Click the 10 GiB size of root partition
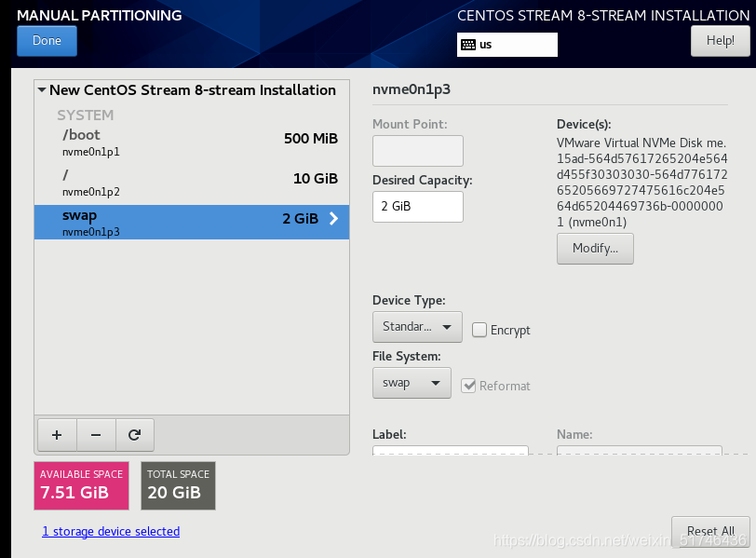Screen dimensions: 756x558 pos(316,179)
